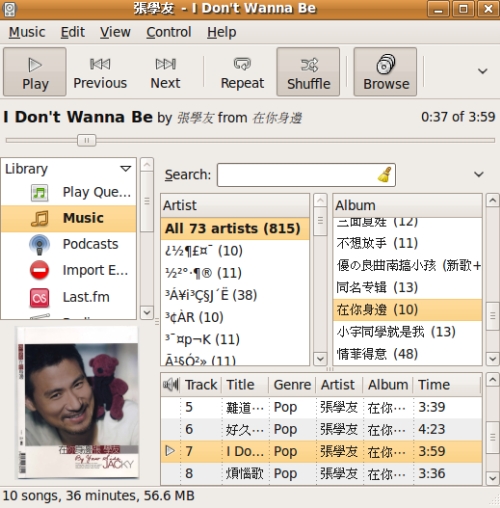This screenshot has width=500, height=508.
Task: Select artist ³¢ÀR (10)
Action: [235, 317]
